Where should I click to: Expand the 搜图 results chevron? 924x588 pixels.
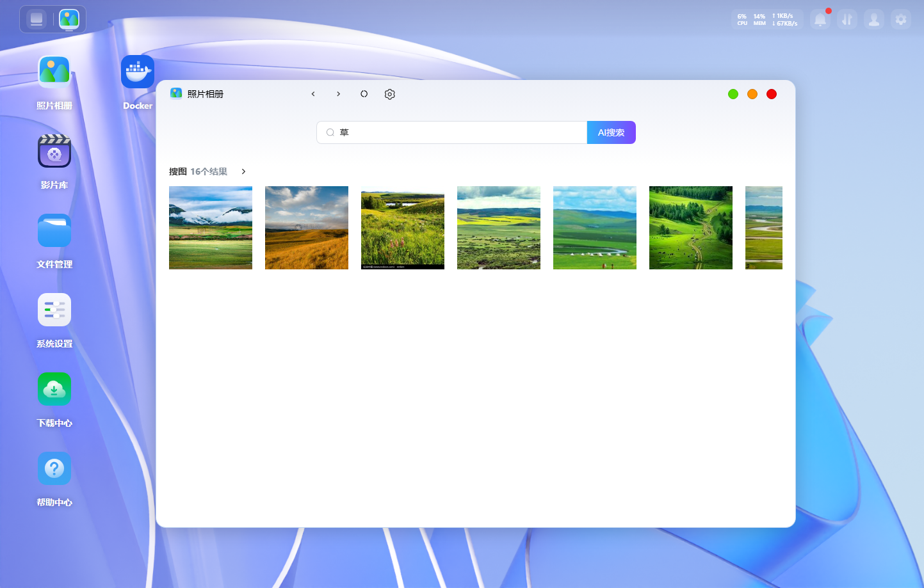click(243, 171)
